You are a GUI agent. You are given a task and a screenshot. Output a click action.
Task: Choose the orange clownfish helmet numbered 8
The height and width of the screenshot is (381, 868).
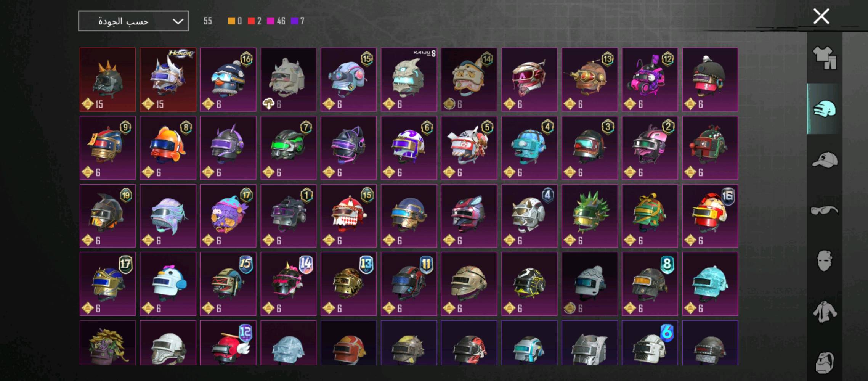[168, 148]
